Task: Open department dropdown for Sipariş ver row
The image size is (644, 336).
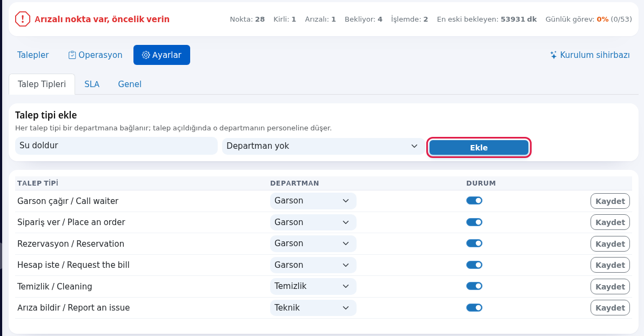Action: click(x=313, y=222)
